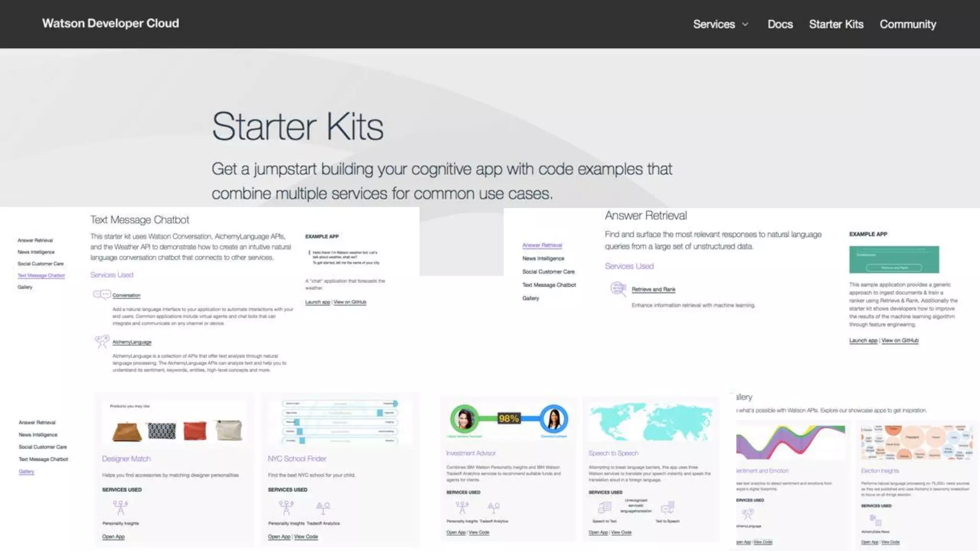Click the Watson Developer Cloud site title
This screenshot has height=551, width=980.
tap(111, 23)
